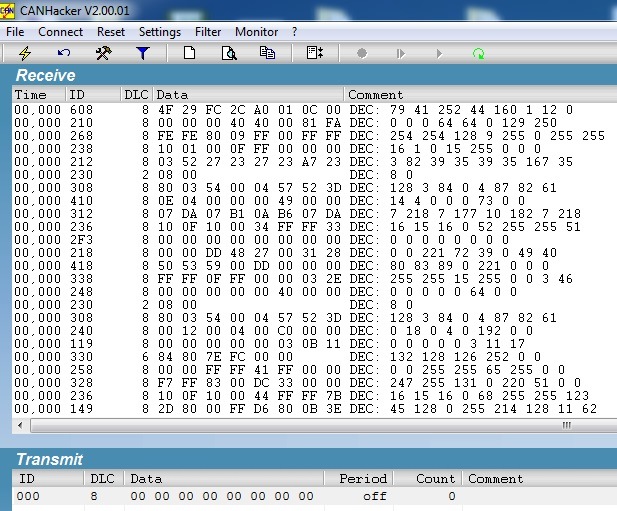This screenshot has height=511, width=617.
Task: Select the receive row with ID 119
Action: [314, 344]
